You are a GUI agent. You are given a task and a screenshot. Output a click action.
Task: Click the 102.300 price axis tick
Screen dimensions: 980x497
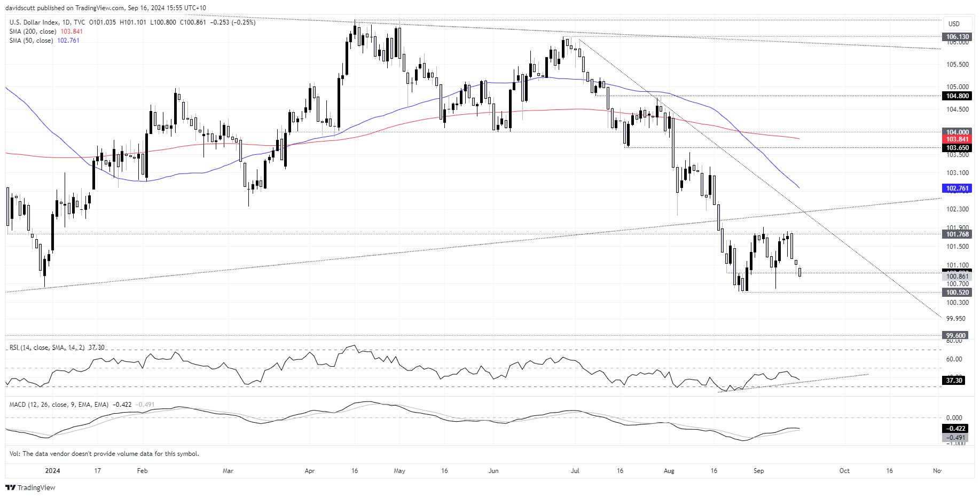coord(957,209)
